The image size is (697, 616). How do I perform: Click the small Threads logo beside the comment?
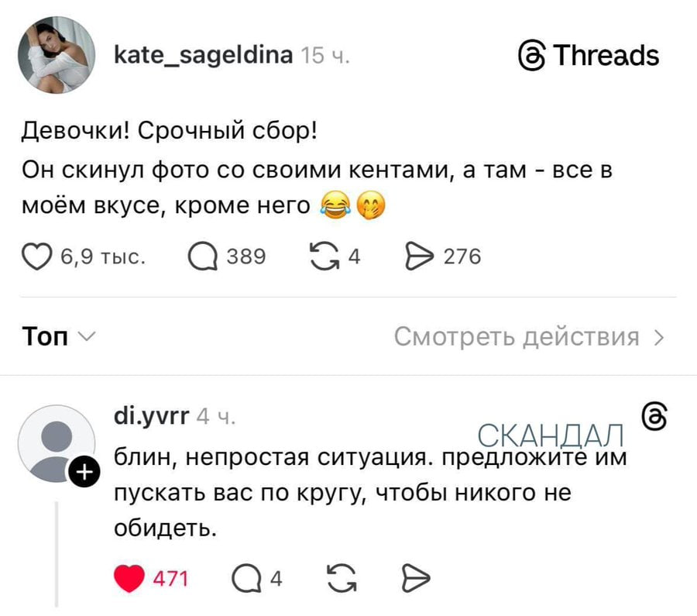pos(654,417)
